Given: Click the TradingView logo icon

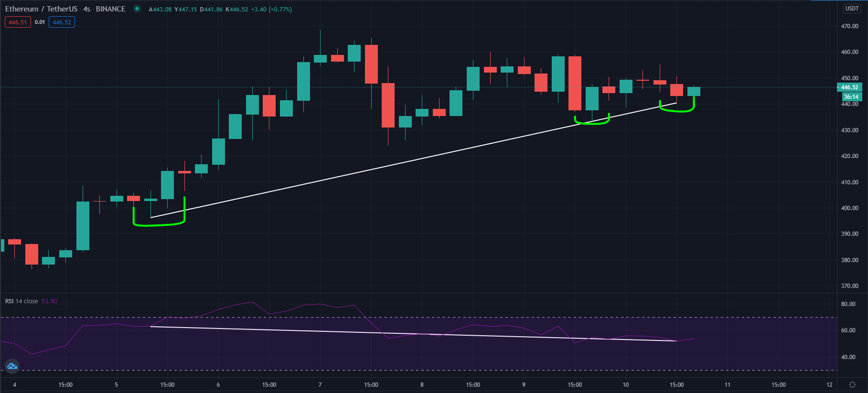Looking at the screenshot, I should [12, 366].
